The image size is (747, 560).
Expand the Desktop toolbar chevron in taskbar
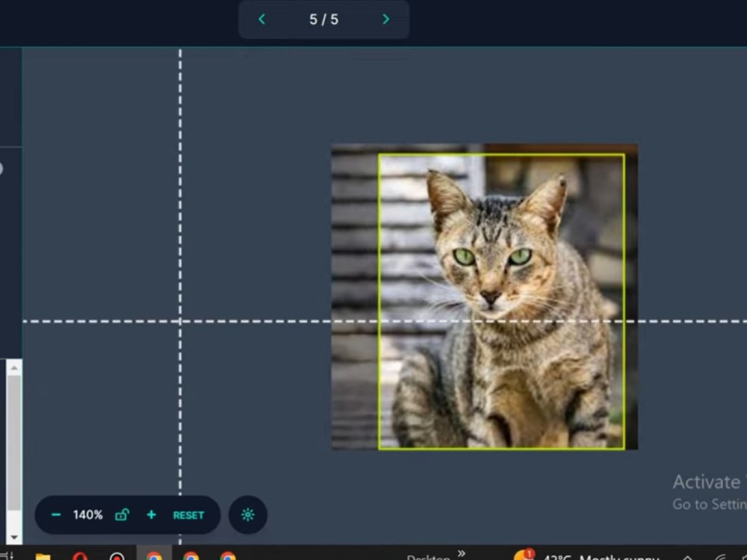pyautogui.click(x=461, y=553)
